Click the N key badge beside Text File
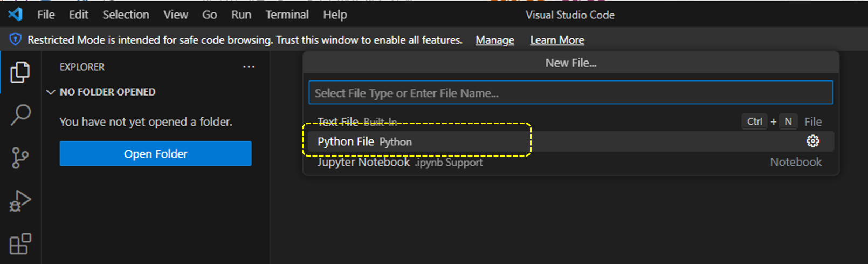Screen dimensions: 868x264 click(788, 121)
